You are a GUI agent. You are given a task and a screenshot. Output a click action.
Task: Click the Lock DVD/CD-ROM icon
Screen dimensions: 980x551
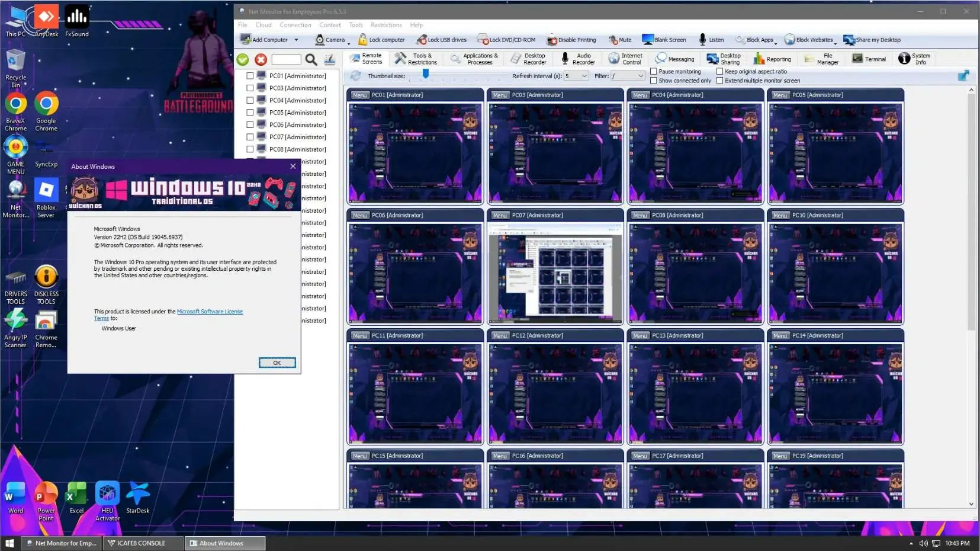click(x=483, y=40)
